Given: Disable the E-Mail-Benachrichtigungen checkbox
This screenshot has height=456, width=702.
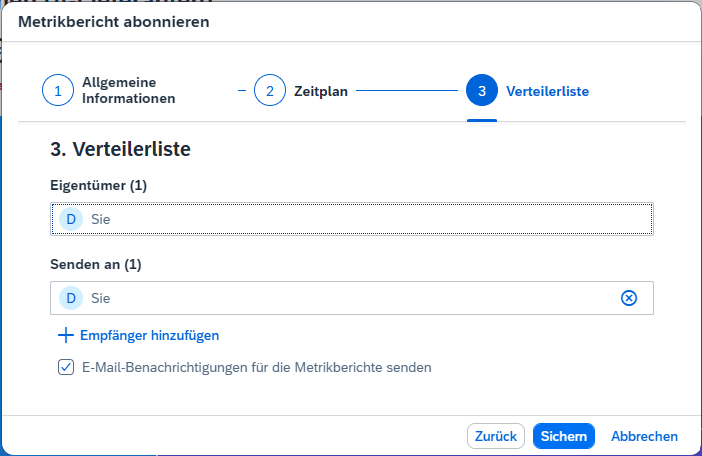Looking at the screenshot, I should pyautogui.click(x=66, y=367).
